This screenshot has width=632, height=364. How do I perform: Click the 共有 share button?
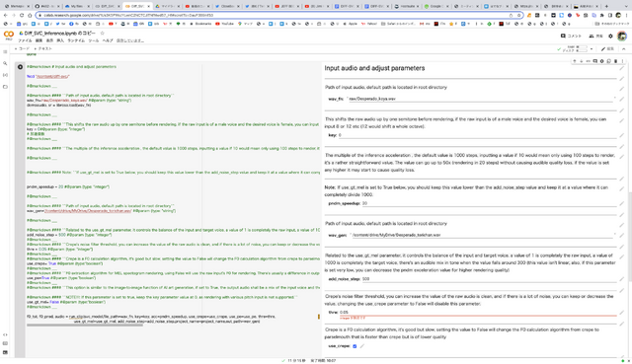595,36
